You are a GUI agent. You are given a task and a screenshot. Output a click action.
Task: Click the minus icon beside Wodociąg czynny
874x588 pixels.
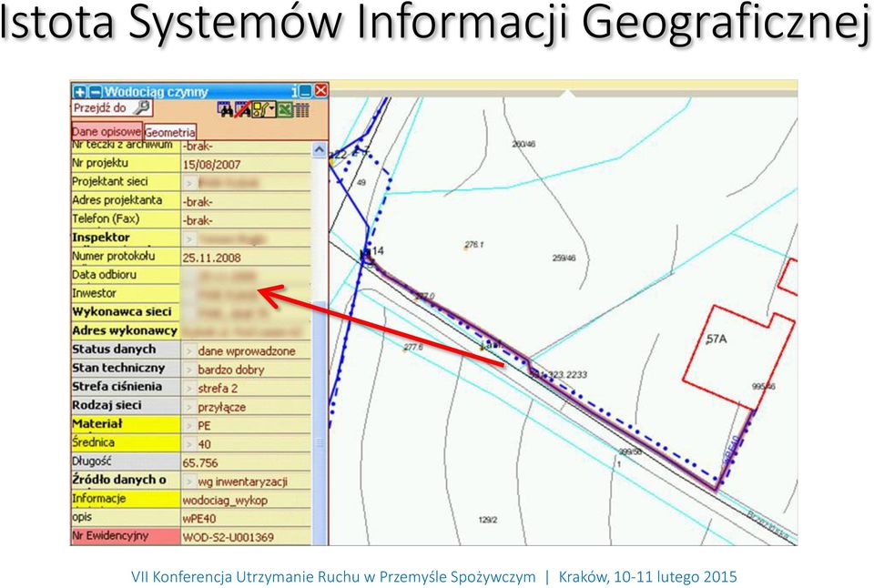tap(96, 91)
